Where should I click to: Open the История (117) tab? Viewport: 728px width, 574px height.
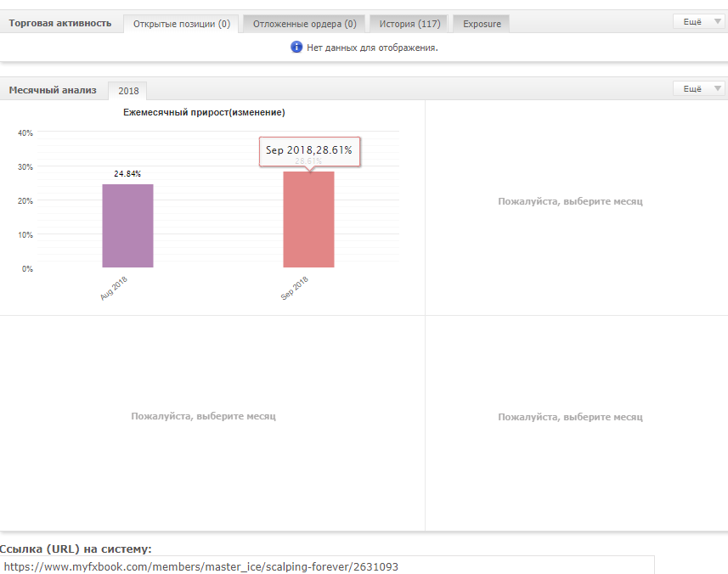[409, 24]
